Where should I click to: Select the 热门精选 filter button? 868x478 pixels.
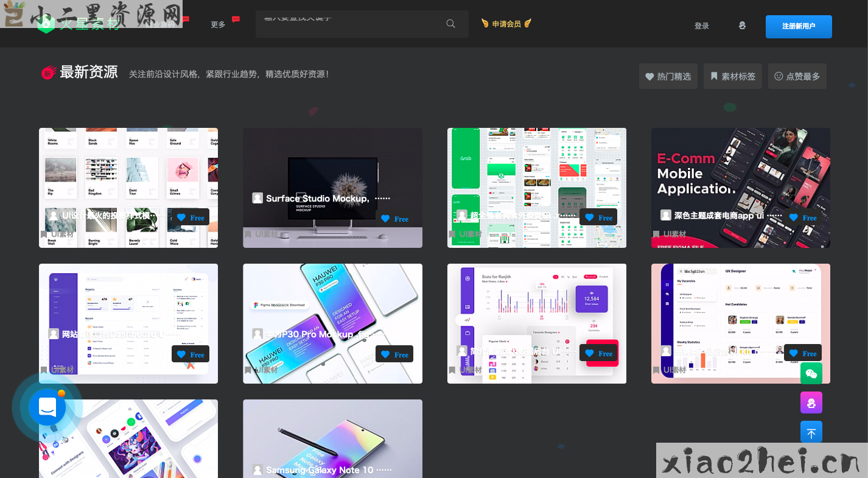click(668, 76)
